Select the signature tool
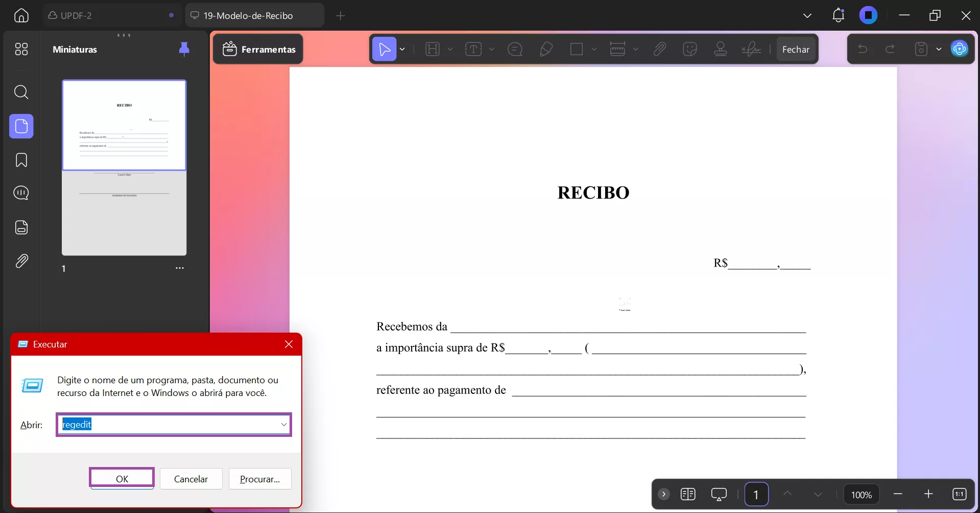The image size is (980, 513). coord(751,49)
